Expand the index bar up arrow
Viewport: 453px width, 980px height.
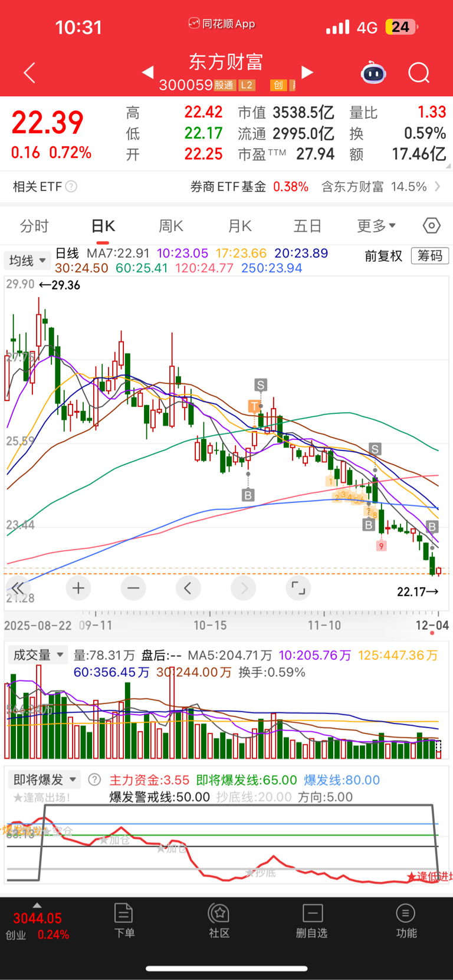pyautogui.click(x=37, y=905)
